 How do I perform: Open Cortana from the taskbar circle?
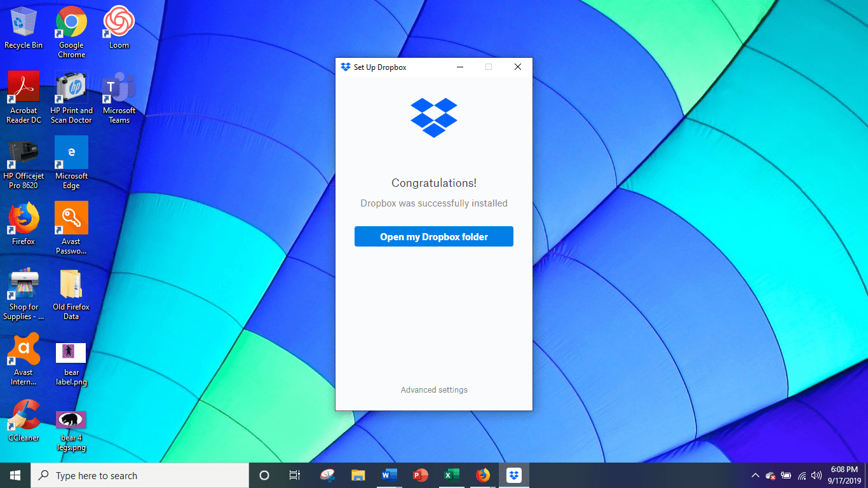(x=264, y=475)
